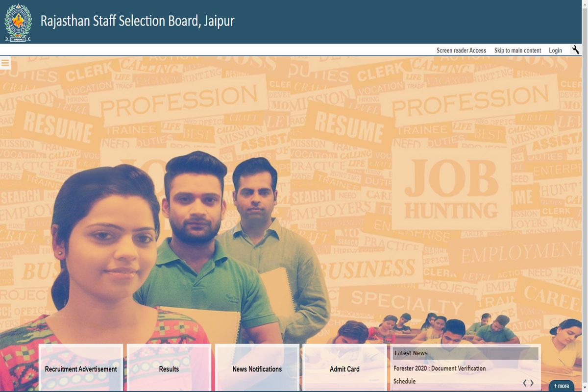The height and width of the screenshot is (392, 588).
Task: Click the wrench accessibility tools icon
Action: point(576,49)
